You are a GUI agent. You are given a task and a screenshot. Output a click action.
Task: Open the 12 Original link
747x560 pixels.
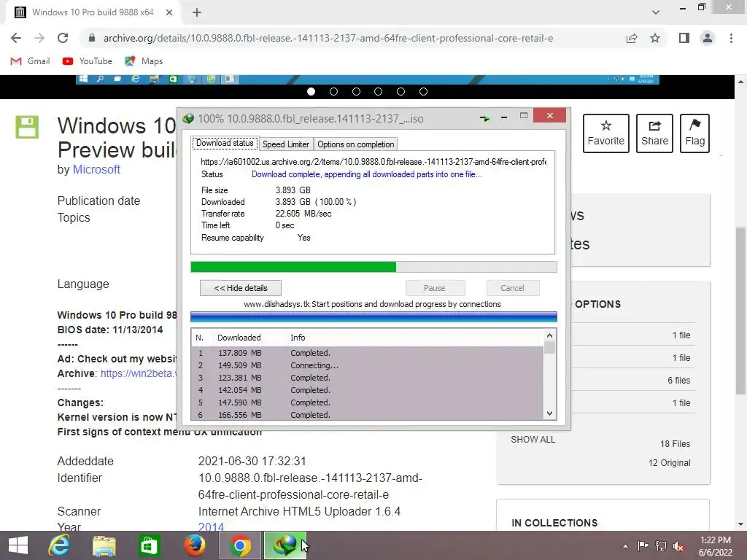(x=670, y=463)
